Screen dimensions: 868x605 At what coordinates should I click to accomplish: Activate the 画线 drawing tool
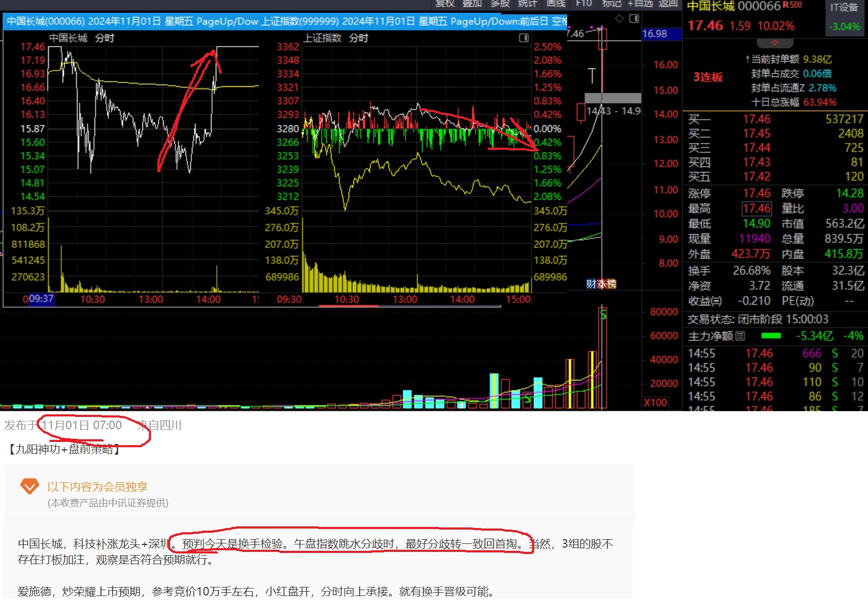coord(556,3)
